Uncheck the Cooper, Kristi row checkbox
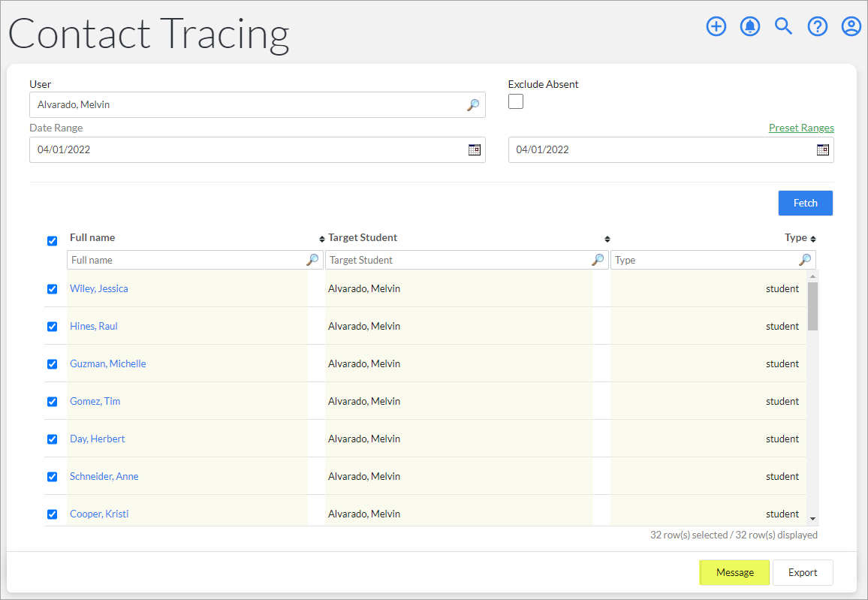 52,514
